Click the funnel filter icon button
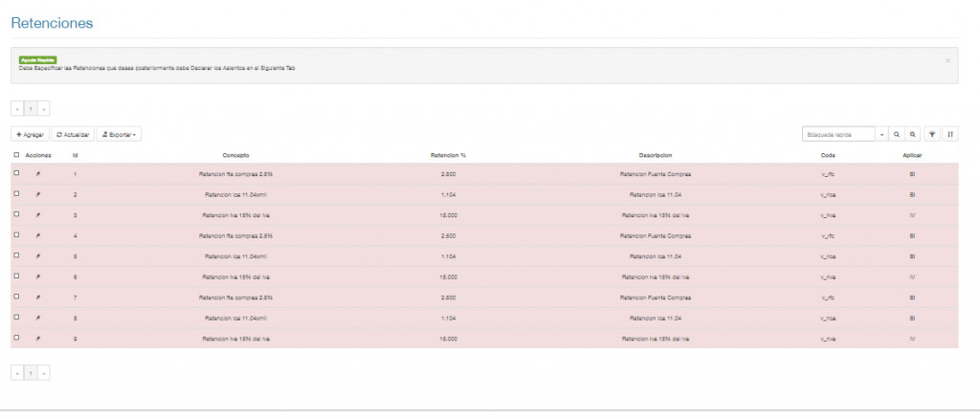Image resolution: width=980 pixels, height=419 pixels. [x=933, y=135]
